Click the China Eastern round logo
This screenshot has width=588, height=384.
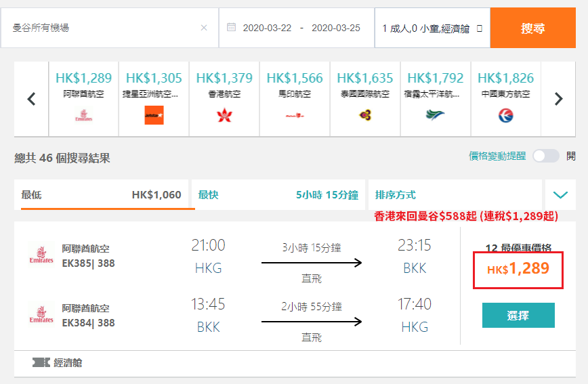(506, 116)
